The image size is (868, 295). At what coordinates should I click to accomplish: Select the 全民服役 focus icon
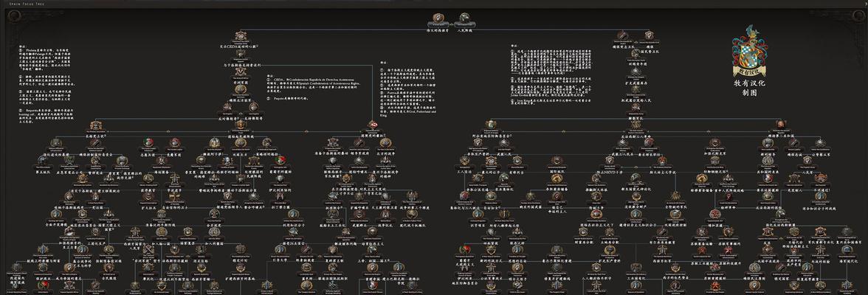click(108, 268)
